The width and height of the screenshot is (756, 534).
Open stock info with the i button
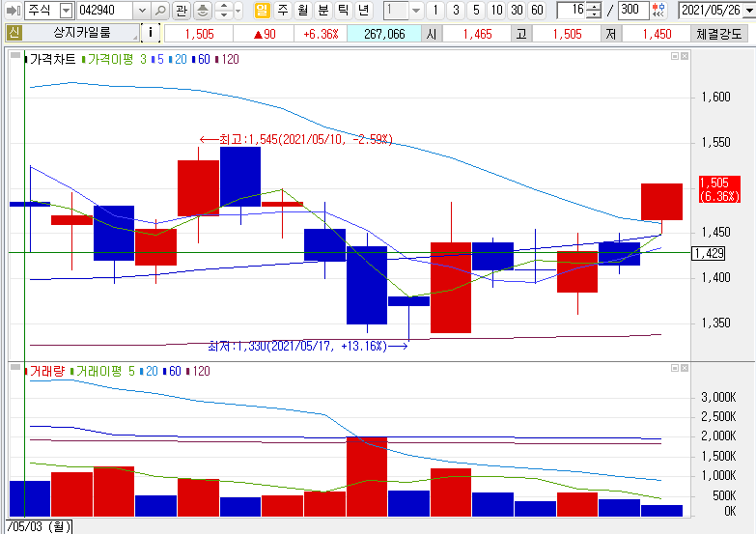tap(151, 33)
